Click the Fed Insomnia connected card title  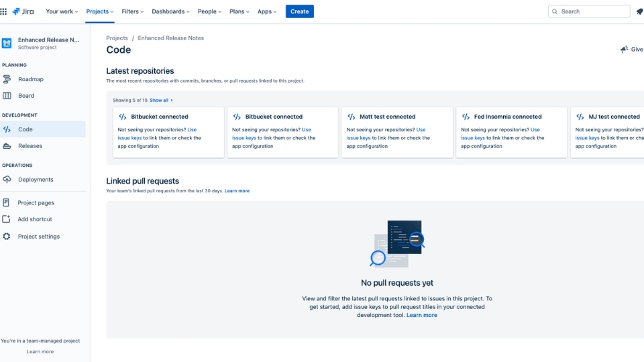coord(508,117)
